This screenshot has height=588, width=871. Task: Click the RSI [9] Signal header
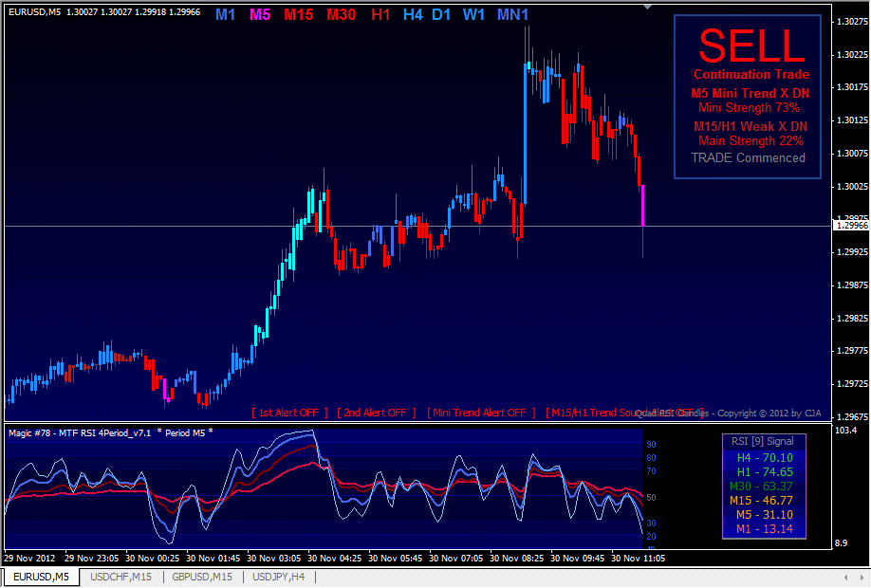coord(762,441)
